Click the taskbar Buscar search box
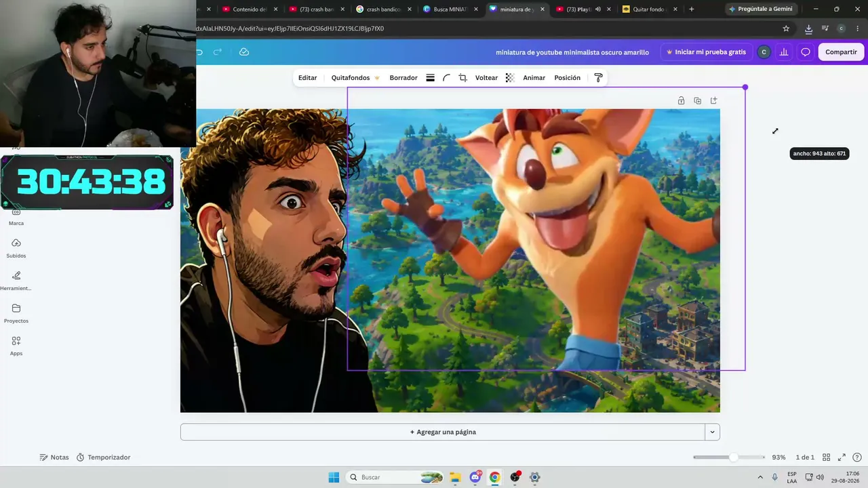868x488 pixels. pyautogui.click(x=395, y=477)
